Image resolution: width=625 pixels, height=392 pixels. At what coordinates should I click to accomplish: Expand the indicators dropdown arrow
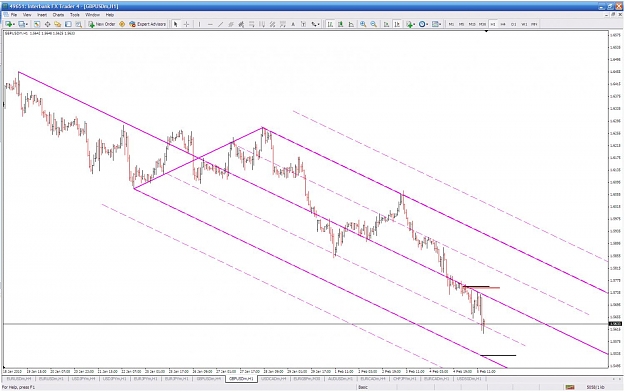(415, 25)
